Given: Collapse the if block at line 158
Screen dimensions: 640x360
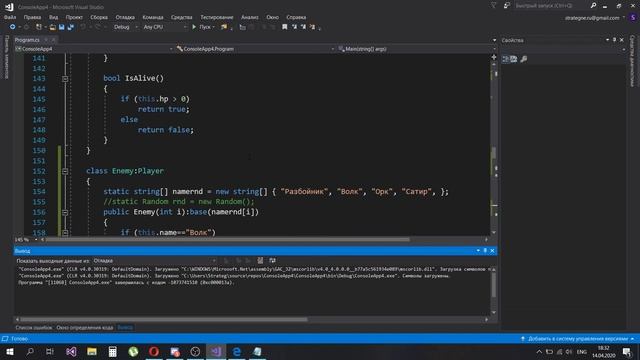Looking at the screenshot, I should [65, 233].
